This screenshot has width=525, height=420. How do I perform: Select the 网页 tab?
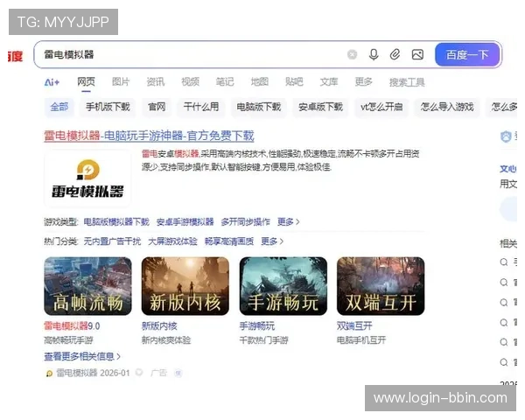[x=86, y=82]
